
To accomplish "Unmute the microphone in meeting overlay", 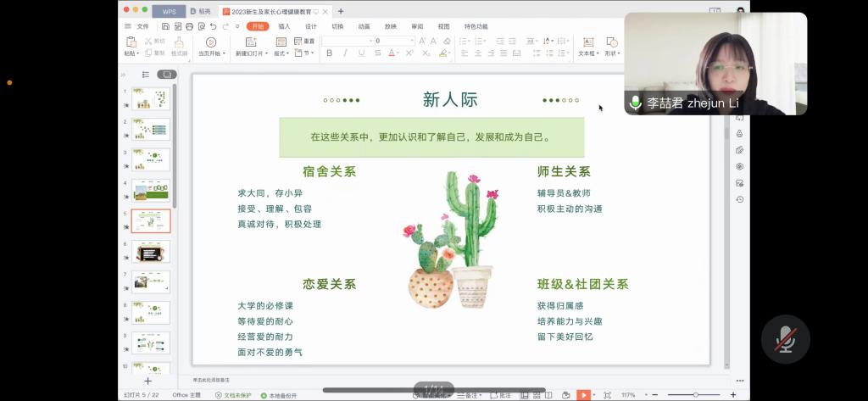I will pyautogui.click(x=786, y=339).
